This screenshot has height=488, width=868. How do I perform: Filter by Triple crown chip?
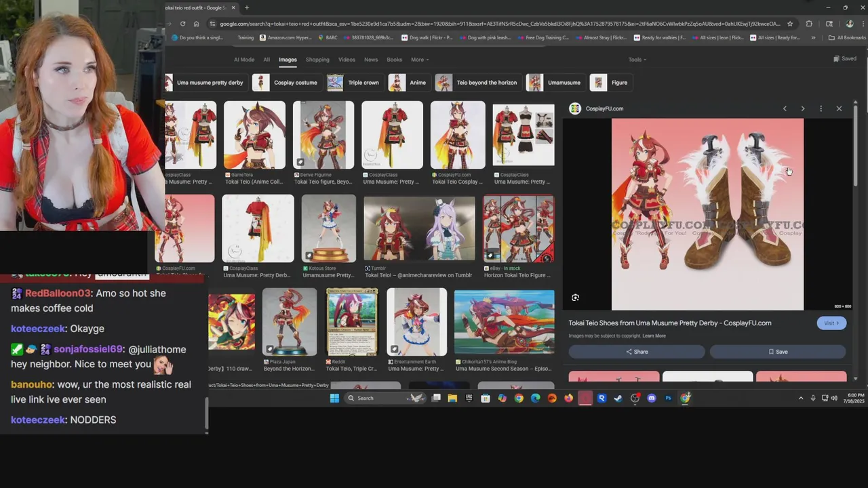tap(355, 83)
